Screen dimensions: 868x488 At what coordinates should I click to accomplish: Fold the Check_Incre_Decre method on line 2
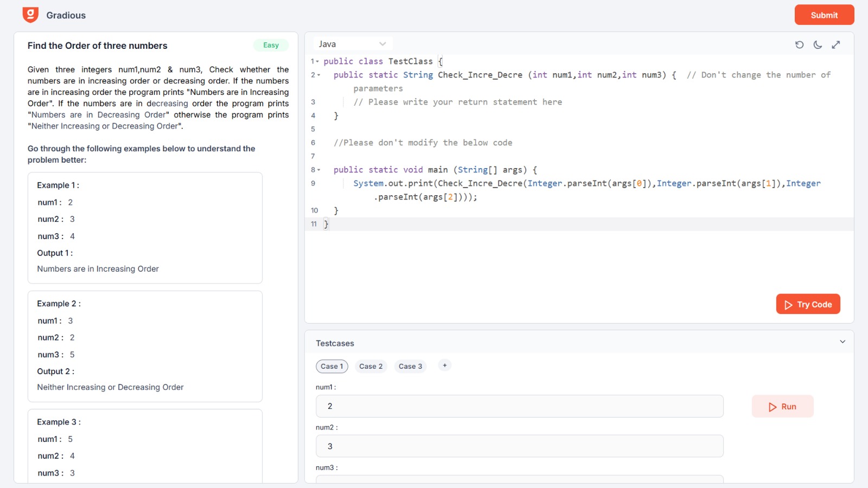tap(319, 75)
